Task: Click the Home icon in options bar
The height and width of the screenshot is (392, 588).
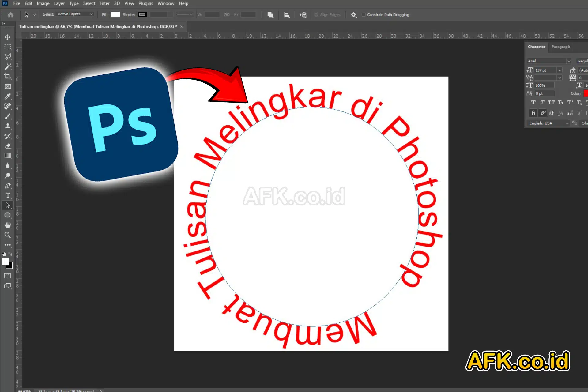Action: coord(11,15)
